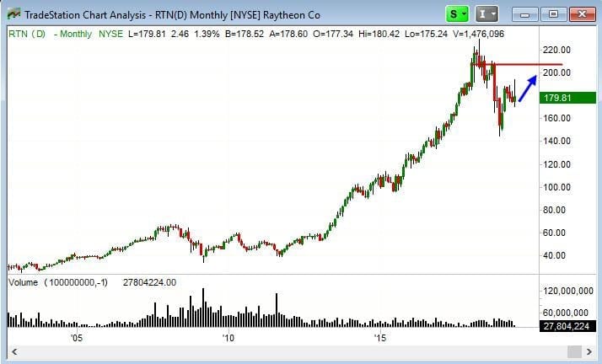Maximize the Chart Analysis window
Viewport: 602px width, 364px height.
(553, 14)
